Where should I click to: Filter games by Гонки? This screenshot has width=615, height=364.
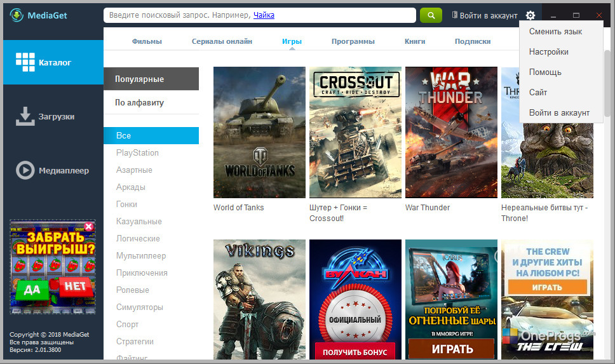(x=126, y=204)
